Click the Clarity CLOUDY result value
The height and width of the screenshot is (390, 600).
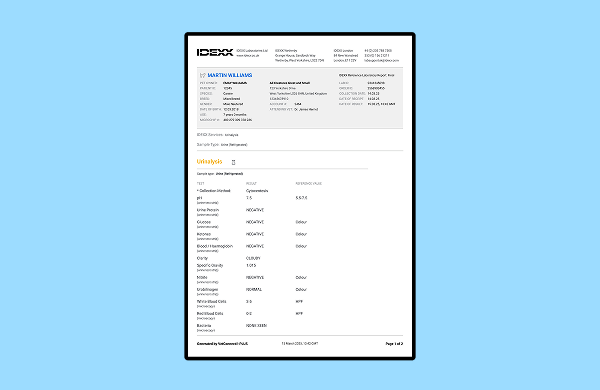(253, 258)
